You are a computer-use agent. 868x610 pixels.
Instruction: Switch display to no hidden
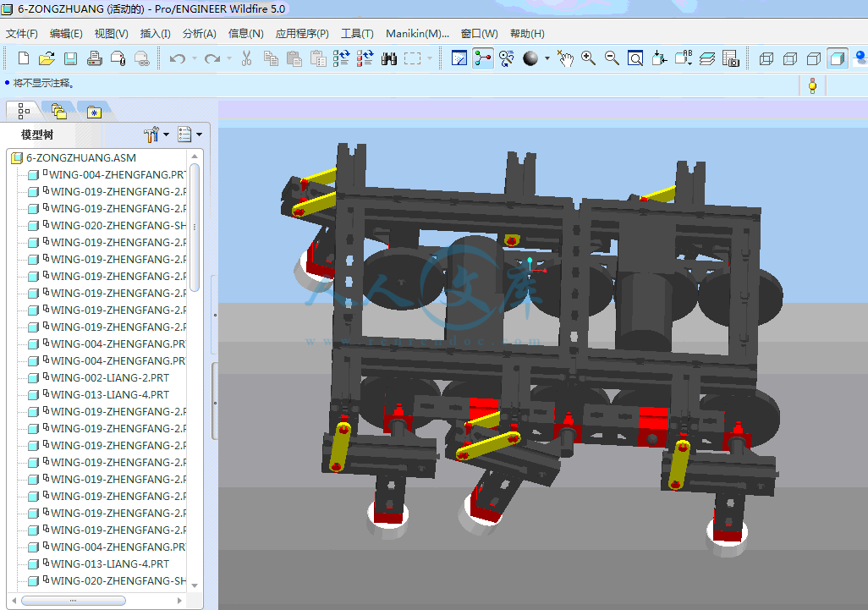click(814, 58)
